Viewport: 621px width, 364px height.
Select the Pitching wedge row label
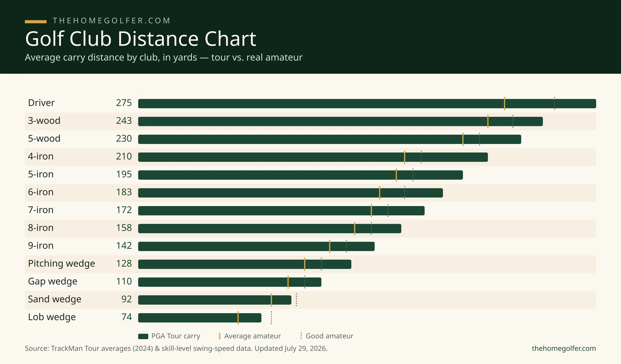click(61, 264)
